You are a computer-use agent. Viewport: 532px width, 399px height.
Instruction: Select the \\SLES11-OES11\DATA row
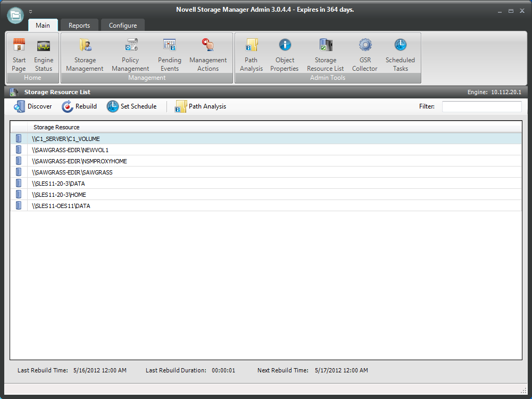(x=266, y=206)
